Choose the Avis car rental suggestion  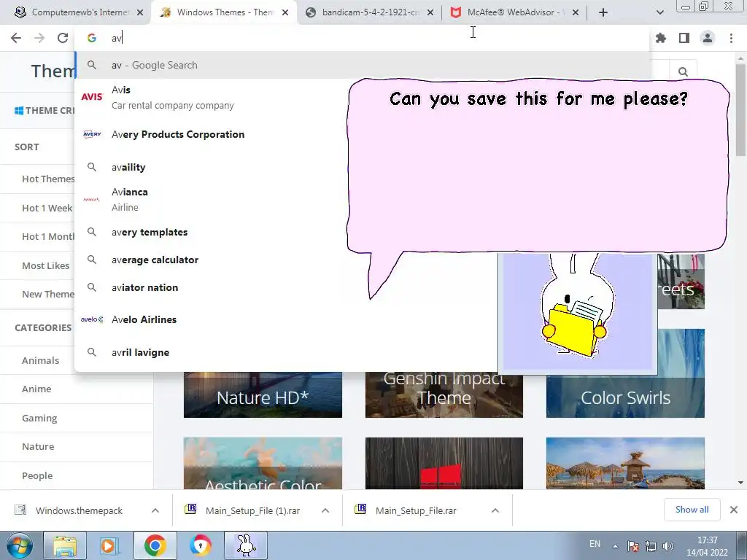point(212,97)
